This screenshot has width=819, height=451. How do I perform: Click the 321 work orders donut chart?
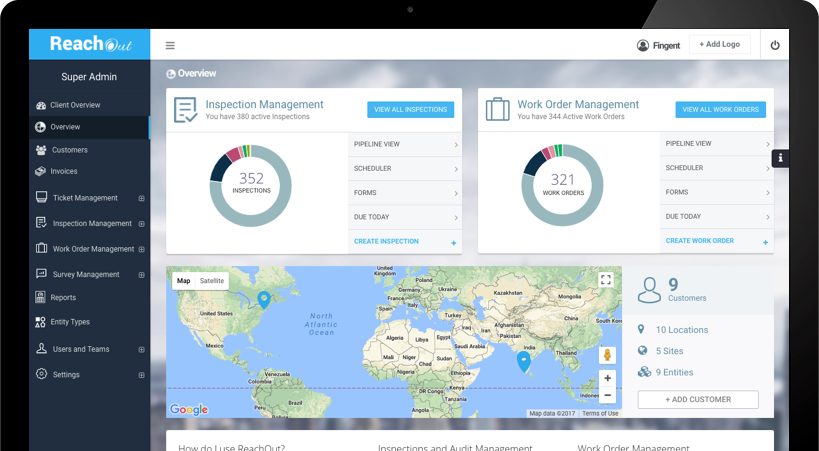[563, 185]
